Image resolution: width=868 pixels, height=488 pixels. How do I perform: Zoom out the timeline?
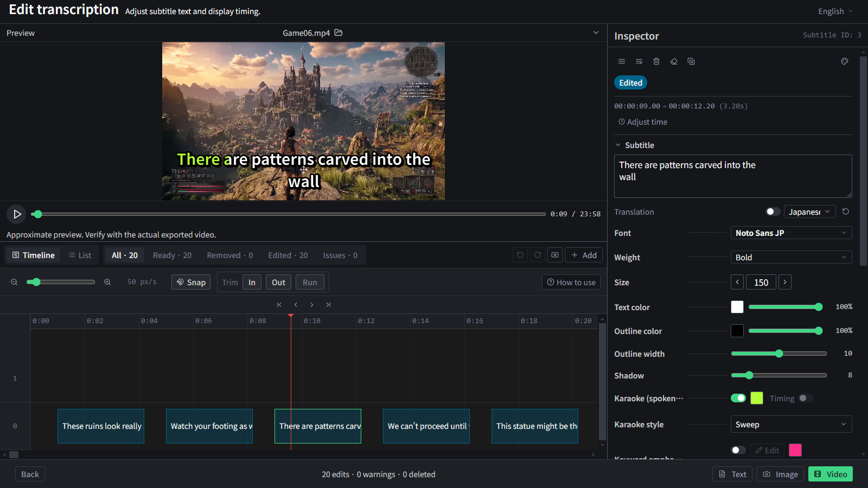click(14, 282)
